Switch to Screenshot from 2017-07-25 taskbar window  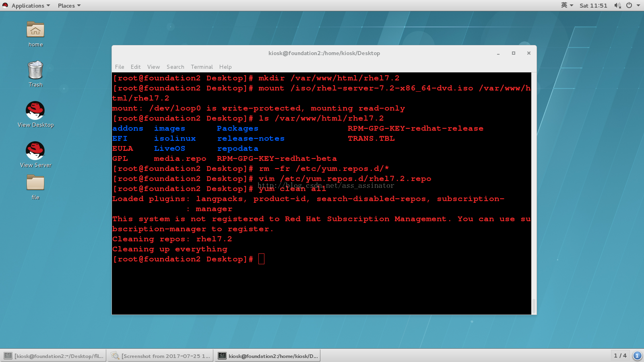161,356
